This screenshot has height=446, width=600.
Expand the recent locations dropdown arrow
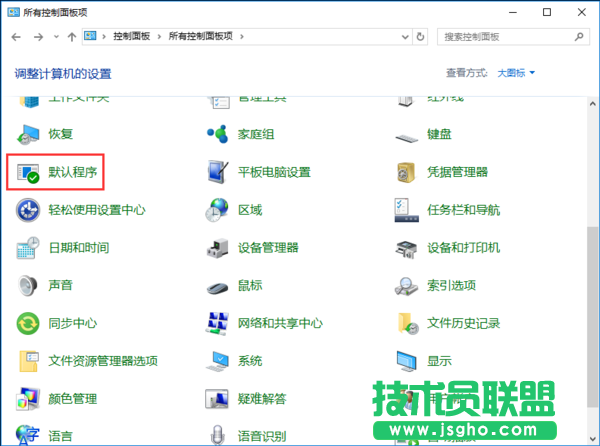pos(56,37)
